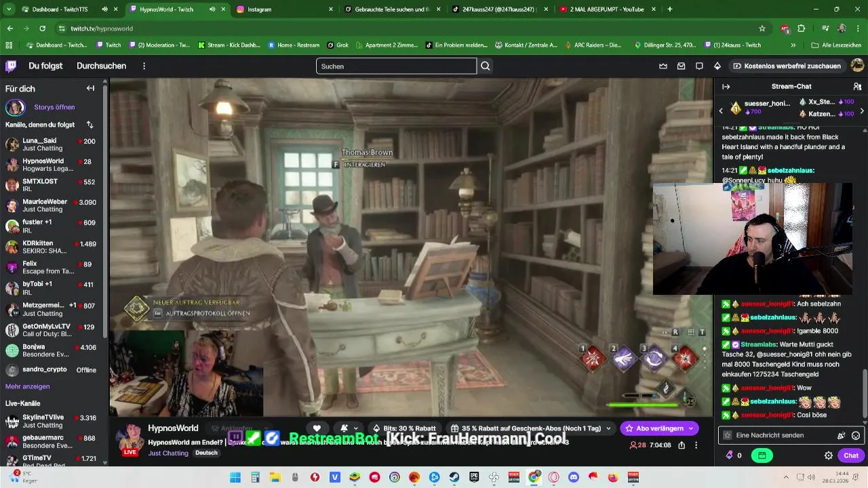Collapse the Stream-Chat panel arrow
The width and height of the screenshot is (868, 488).
[x=726, y=87]
